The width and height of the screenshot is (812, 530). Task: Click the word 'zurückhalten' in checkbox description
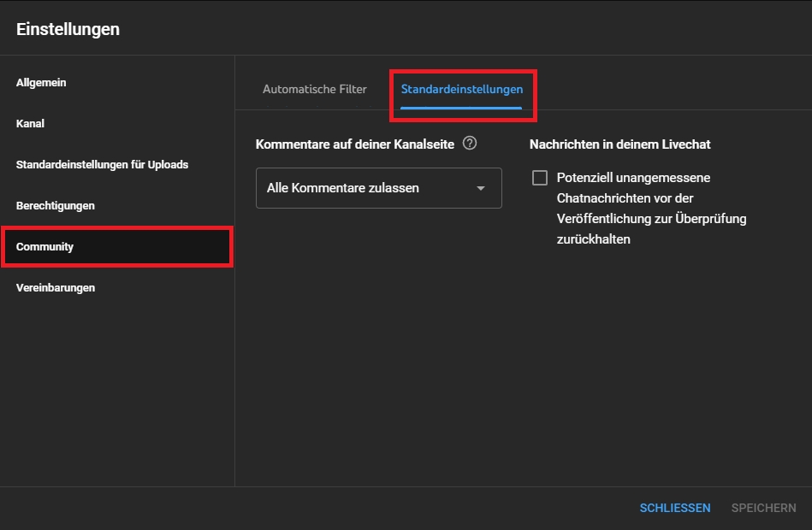coord(593,239)
